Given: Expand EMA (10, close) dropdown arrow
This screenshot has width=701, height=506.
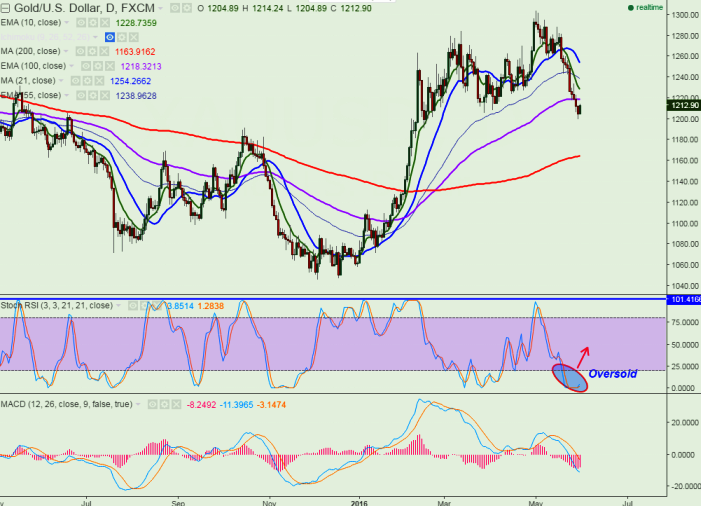Looking at the screenshot, I should (67, 22).
